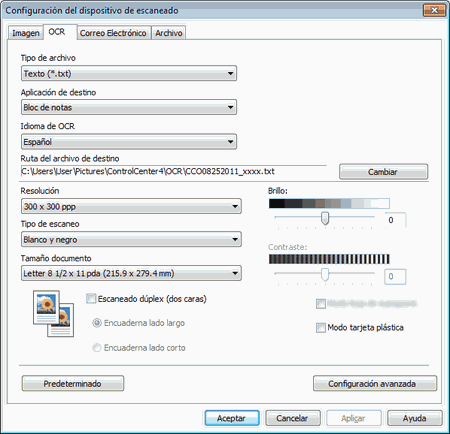450x434 pixels.
Task: Open the Tipo de archivo dropdown
Action: pos(129,73)
